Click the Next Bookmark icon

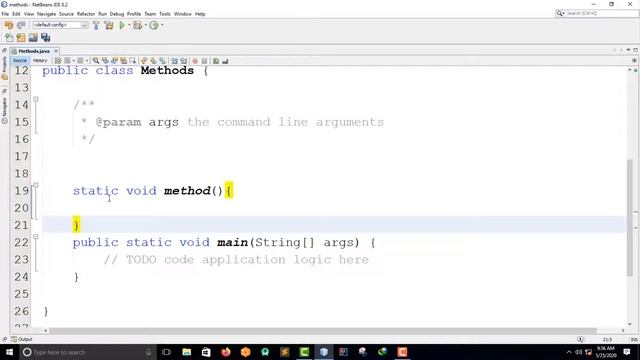click(x=153, y=61)
